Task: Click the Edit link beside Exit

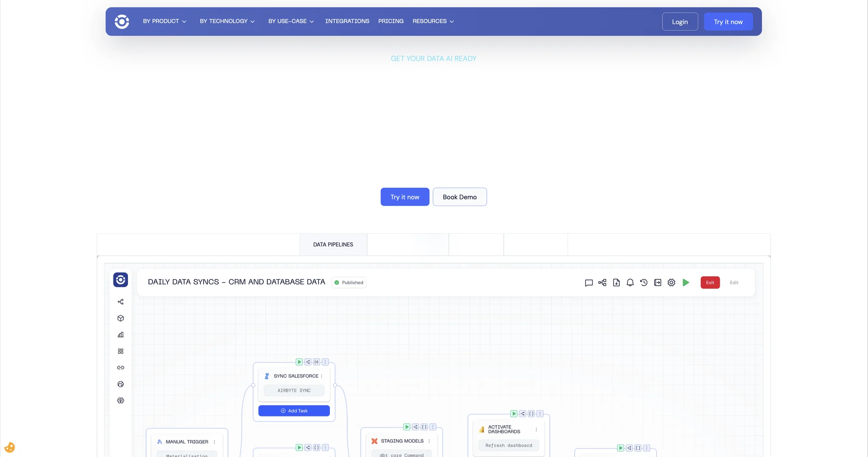Action: tap(734, 283)
